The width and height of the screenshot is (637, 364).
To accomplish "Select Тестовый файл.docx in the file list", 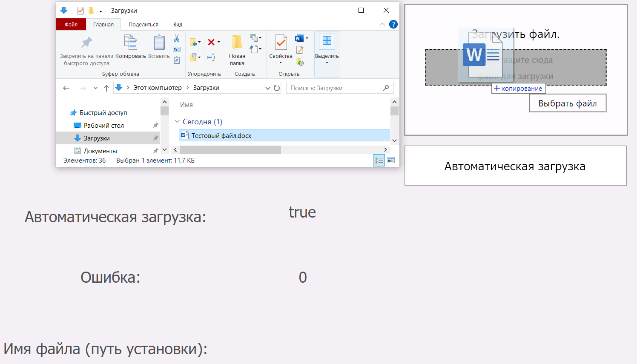I will click(221, 135).
